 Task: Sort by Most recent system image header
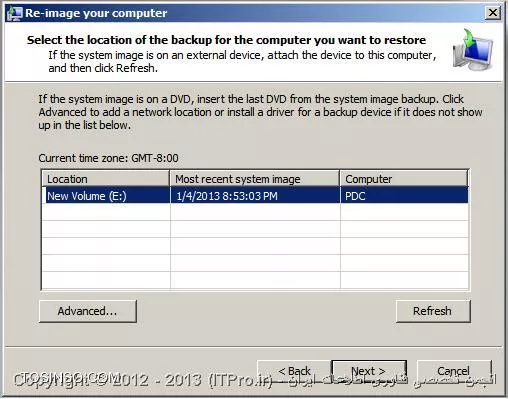[x=255, y=179]
